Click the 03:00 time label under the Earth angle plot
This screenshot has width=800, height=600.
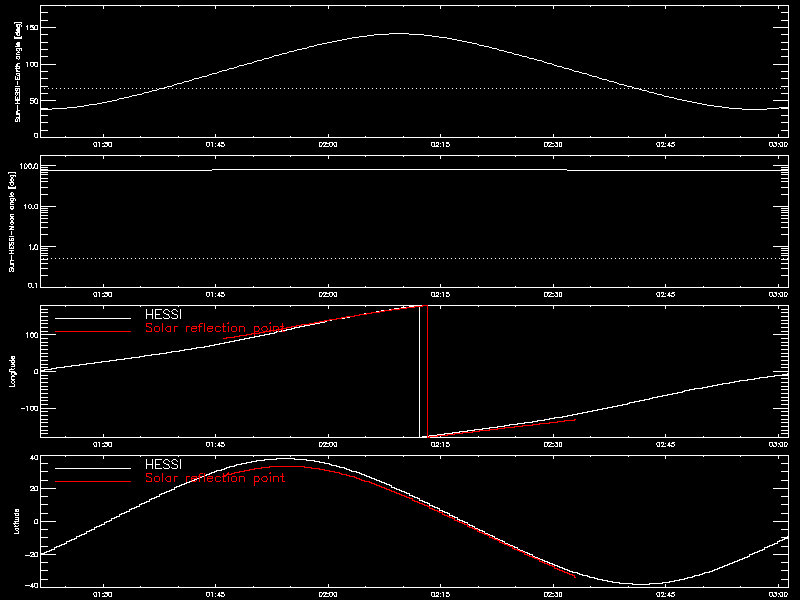coord(778,145)
